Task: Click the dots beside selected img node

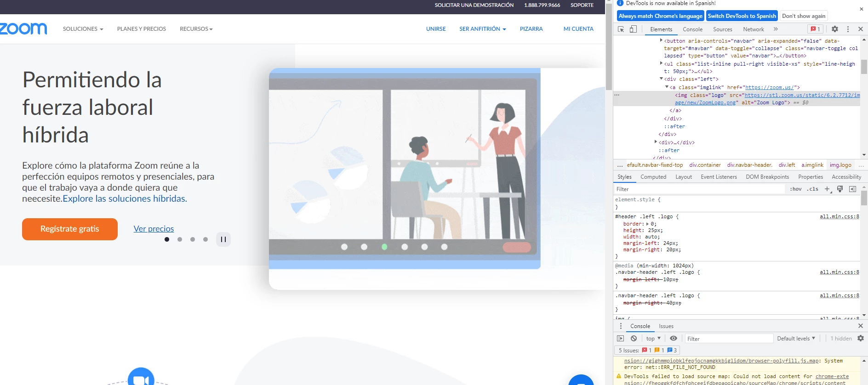Action: pyautogui.click(x=617, y=95)
